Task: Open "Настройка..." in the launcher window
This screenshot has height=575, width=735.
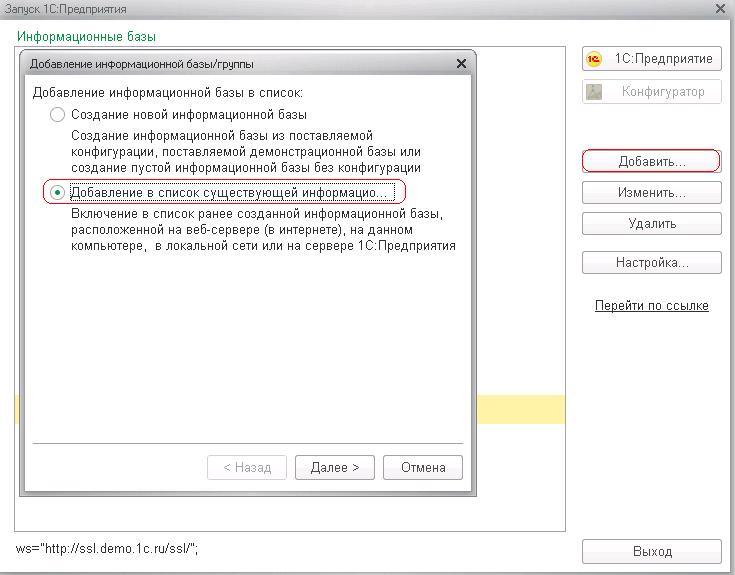Action: 652,262
